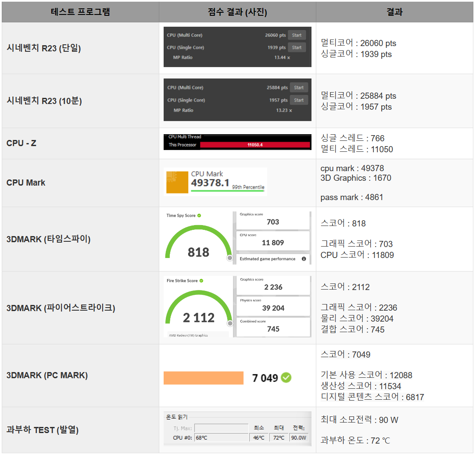Screen dimensions: 476x455
Task: Click the AMD Radeon(TM) Graphics label
Action: (188, 335)
